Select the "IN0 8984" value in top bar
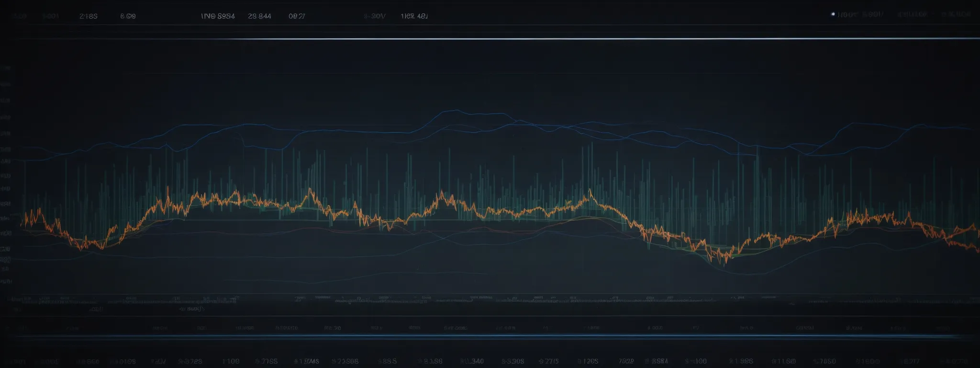 tap(218, 16)
